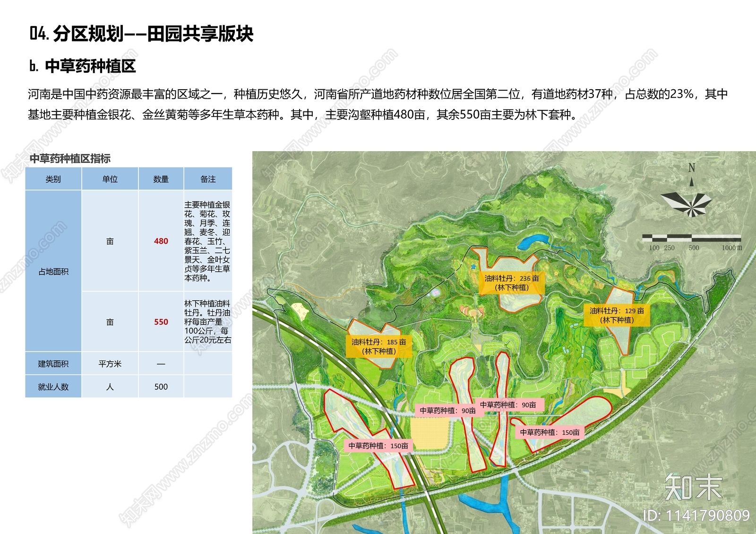
Task: Click the 500 employment value cell
Action: (161, 387)
